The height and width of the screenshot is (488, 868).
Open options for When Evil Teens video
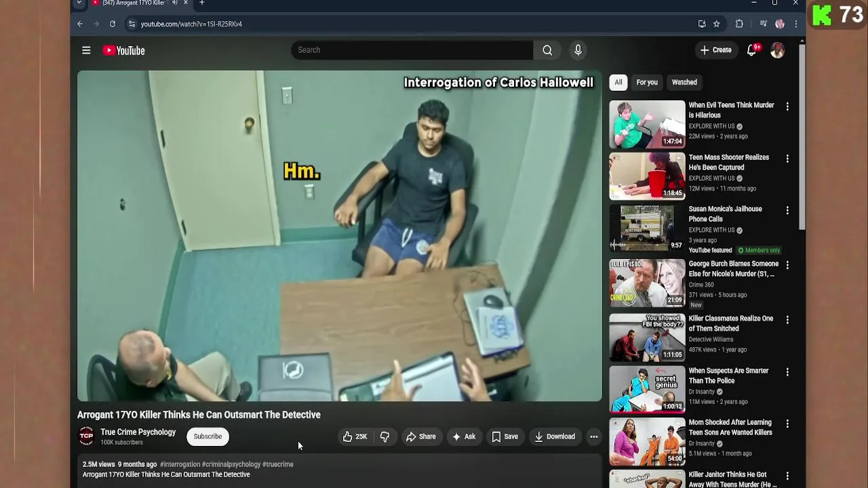787,106
